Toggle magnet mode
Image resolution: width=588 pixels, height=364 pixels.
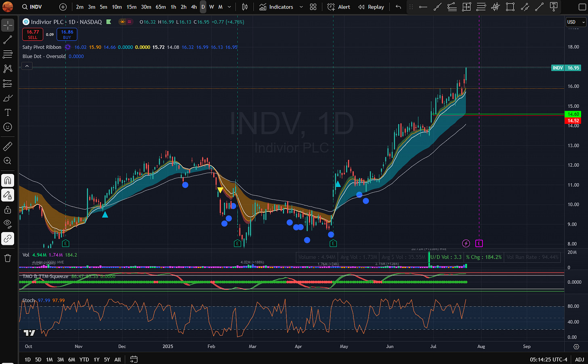pyautogui.click(x=8, y=180)
